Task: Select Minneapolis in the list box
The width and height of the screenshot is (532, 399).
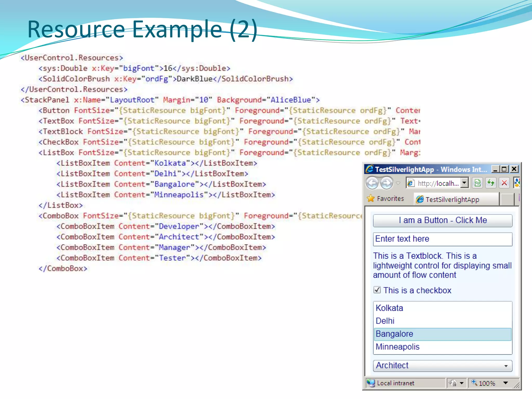Action: point(443,347)
